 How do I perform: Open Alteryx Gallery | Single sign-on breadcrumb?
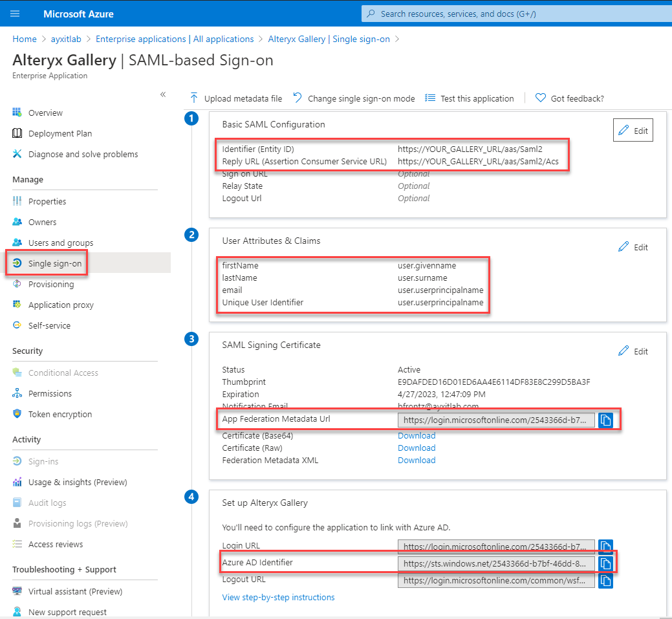pyautogui.click(x=329, y=39)
